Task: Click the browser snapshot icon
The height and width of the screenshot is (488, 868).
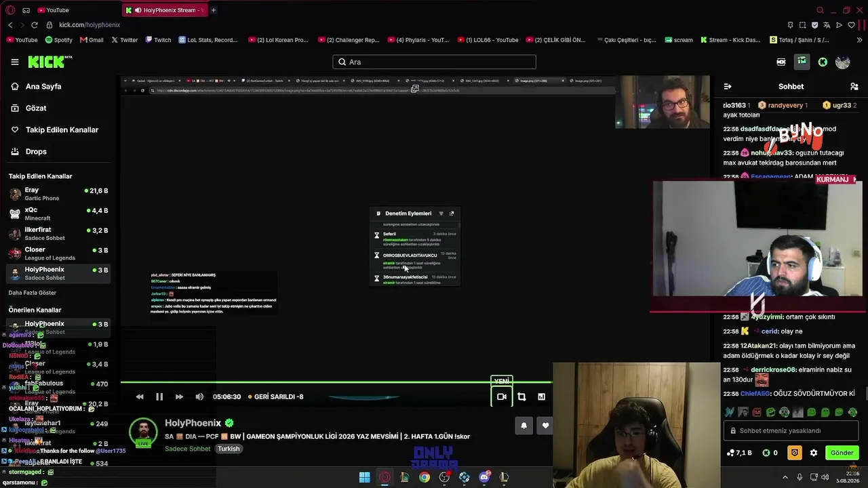Action: [802, 25]
